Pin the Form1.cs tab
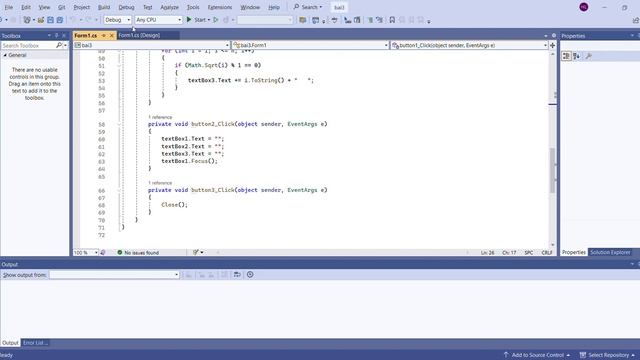640x360 pixels. [x=104, y=36]
